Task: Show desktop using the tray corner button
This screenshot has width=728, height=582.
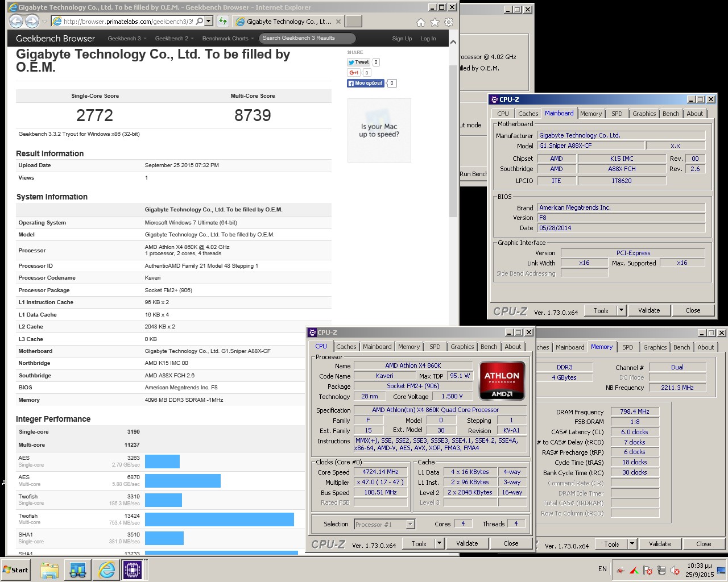Action: (722, 570)
